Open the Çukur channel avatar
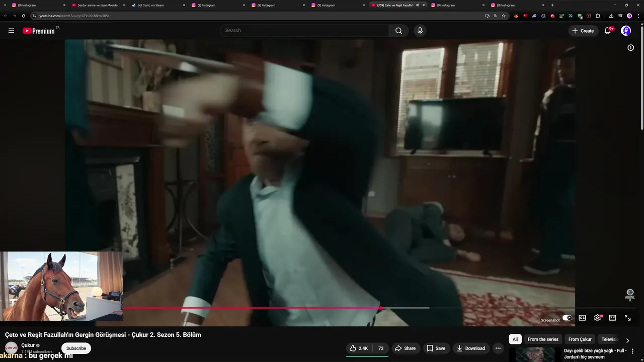 [x=11, y=348]
